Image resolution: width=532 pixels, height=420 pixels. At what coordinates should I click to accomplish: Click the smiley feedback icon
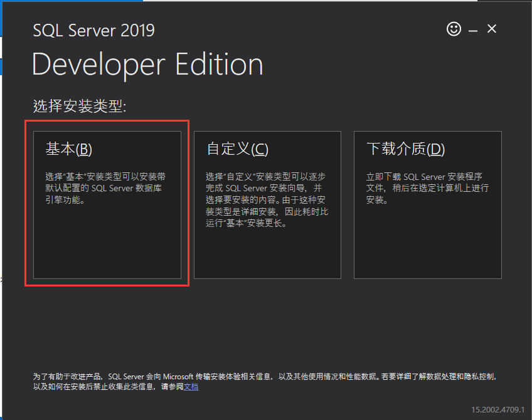click(x=454, y=29)
